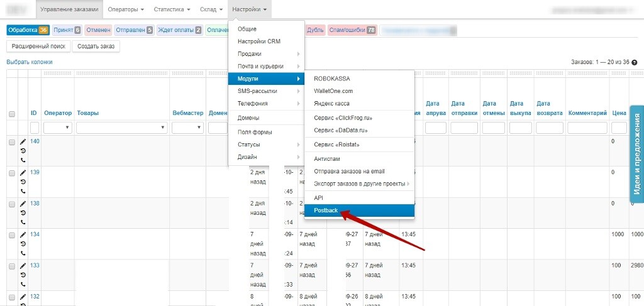Click the edit pencil for order 139
Viewport: 644px width, 306px height.
click(23, 172)
